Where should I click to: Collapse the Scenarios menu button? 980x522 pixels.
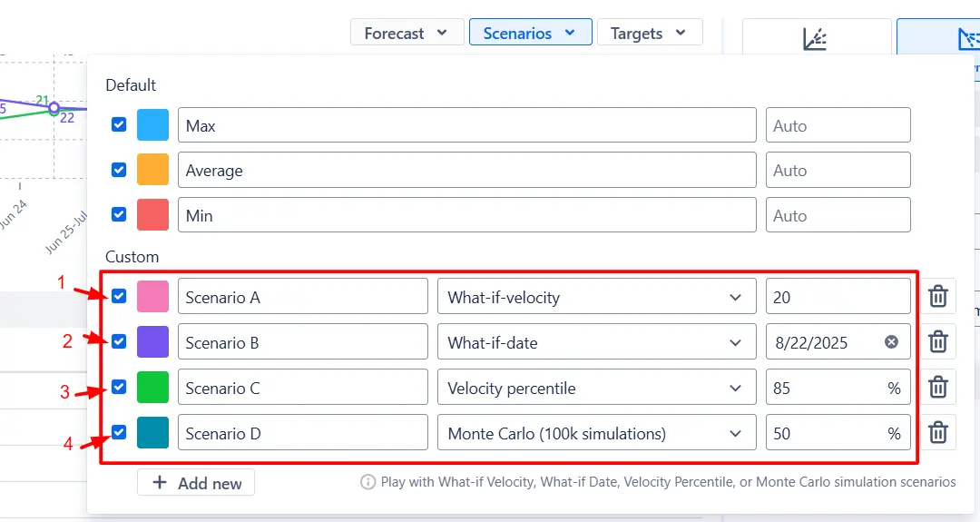(x=530, y=33)
